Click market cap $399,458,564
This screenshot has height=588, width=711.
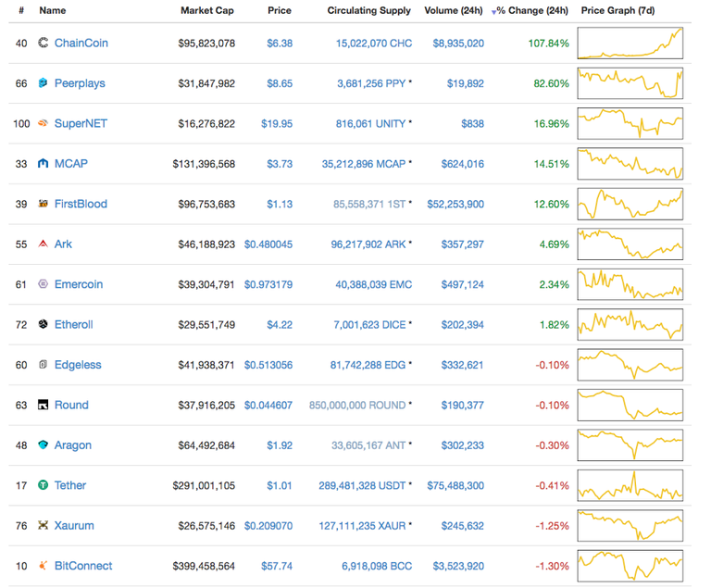coord(204,566)
